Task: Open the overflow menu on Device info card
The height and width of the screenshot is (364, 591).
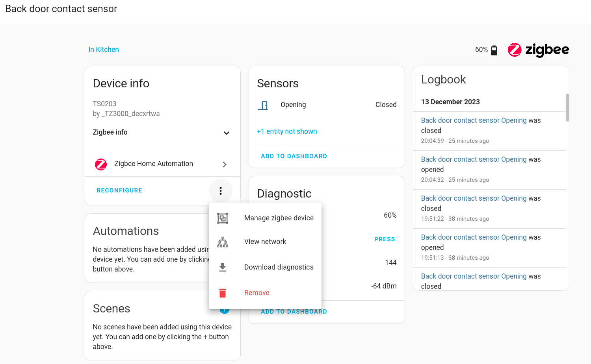Action: tap(221, 191)
